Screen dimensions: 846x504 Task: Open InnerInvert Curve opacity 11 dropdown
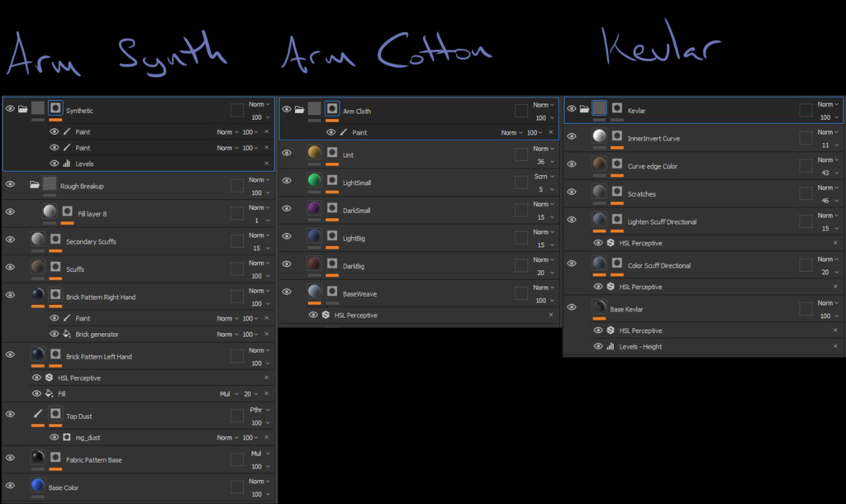tap(829, 145)
